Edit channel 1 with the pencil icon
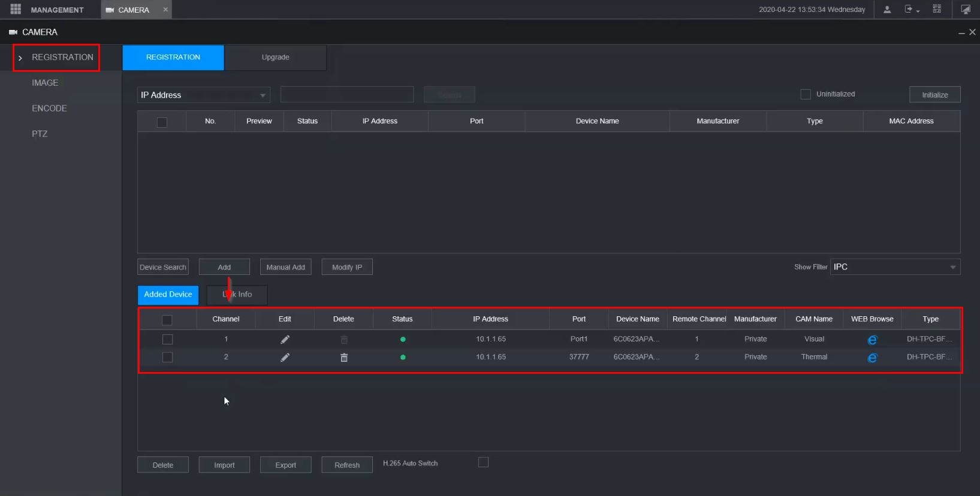Viewport: 980px width, 496px height. (285, 340)
